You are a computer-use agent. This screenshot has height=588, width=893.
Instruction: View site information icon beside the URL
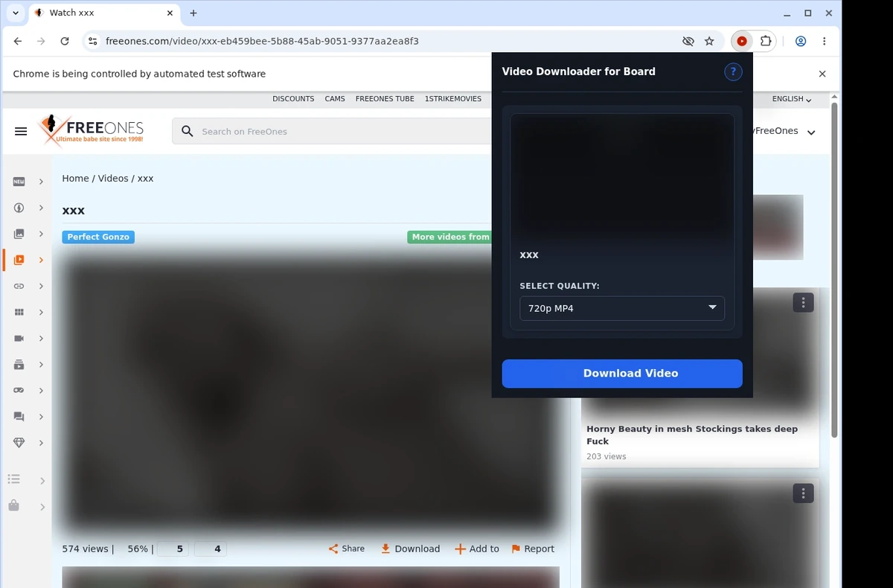coord(92,42)
